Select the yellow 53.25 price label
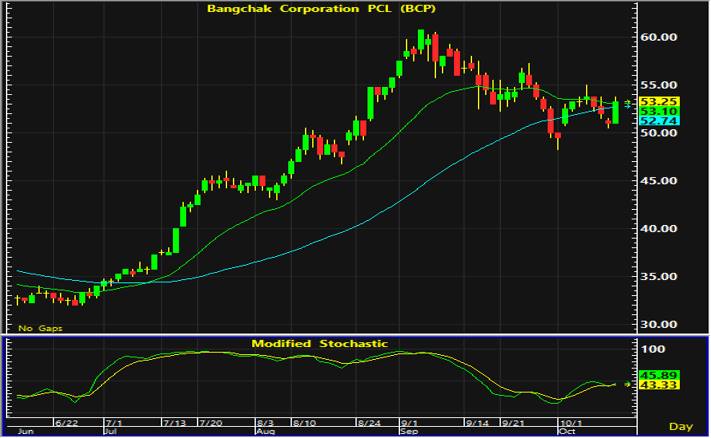711x438 pixels. [x=659, y=102]
